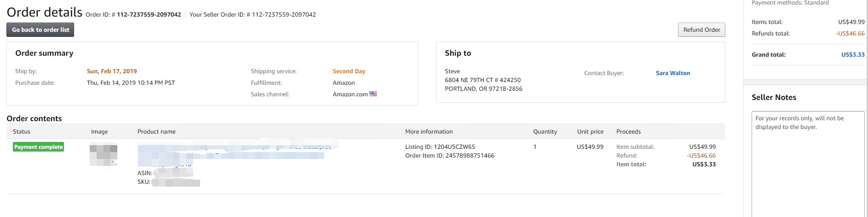Click the Portland shipping address line
This screenshot has height=217, width=868.
483,89
